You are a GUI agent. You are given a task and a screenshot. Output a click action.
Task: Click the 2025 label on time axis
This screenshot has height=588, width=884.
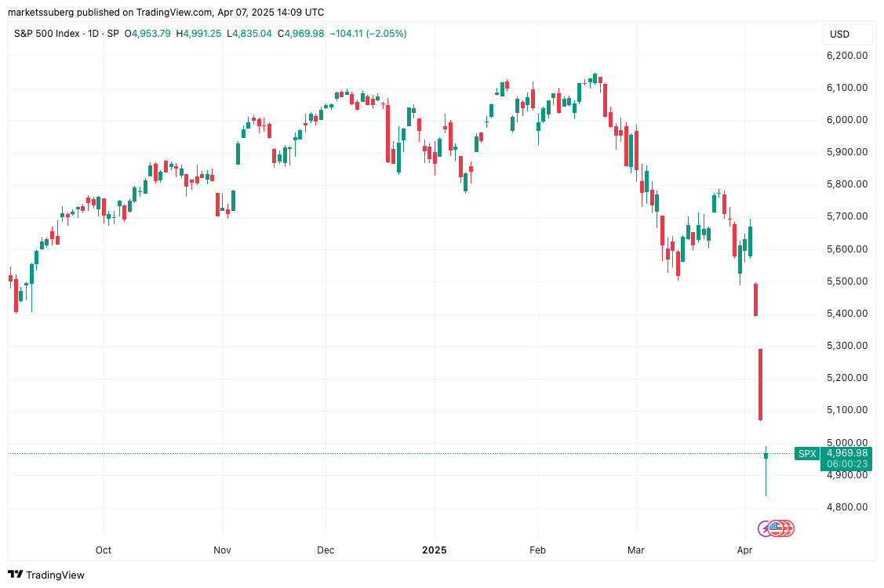point(433,550)
